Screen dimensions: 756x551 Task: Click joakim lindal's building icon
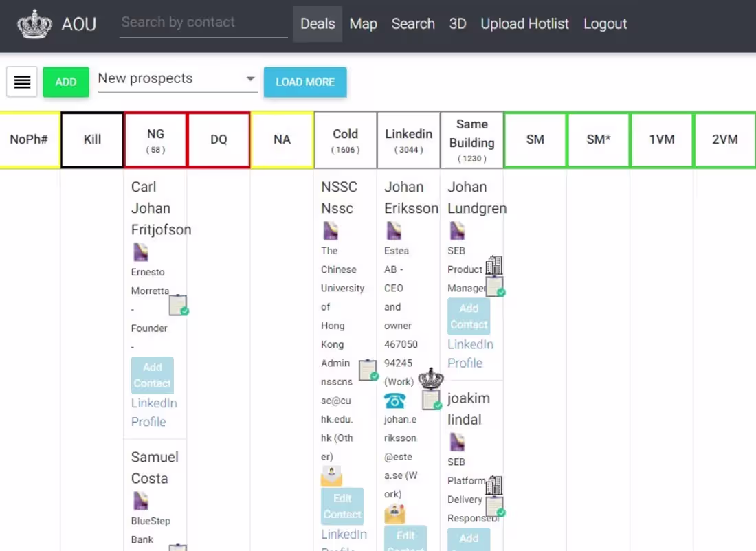click(x=493, y=486)
